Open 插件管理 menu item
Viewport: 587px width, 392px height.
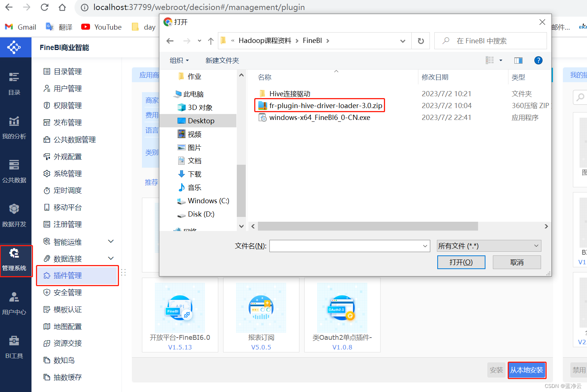point(77,275)
